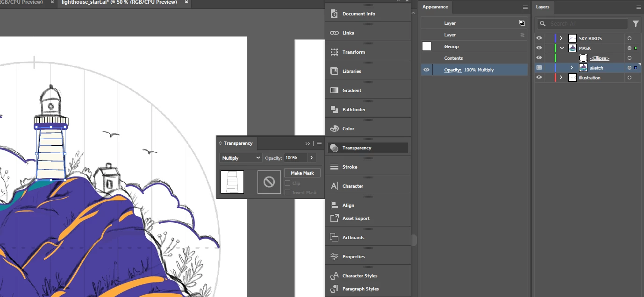Switch to the Appearance tab
The height and width of the screenshot is (297, 644).
[x=435, y=7]
